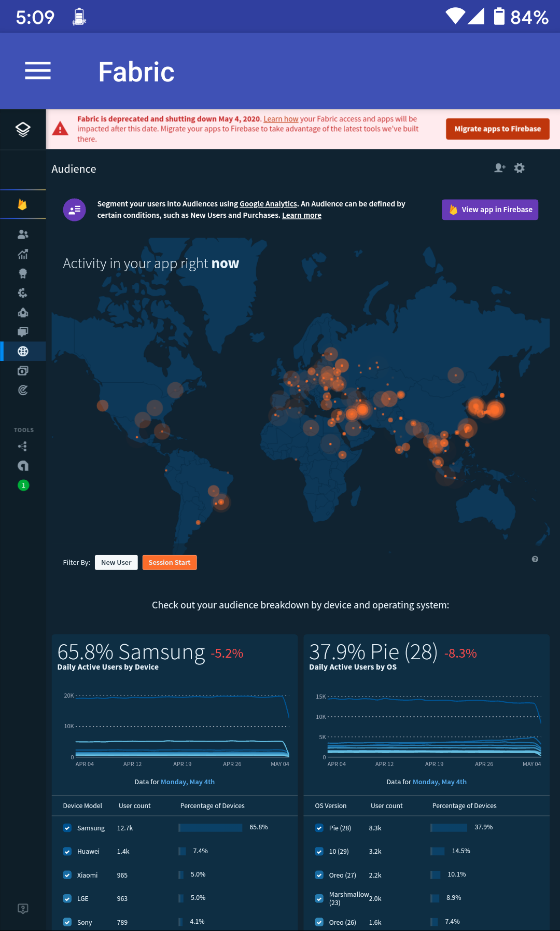This screenshot has height=931, width=560.
Task: Uncheck the Samsung device checkbox
Action: (x=67, y=828)
